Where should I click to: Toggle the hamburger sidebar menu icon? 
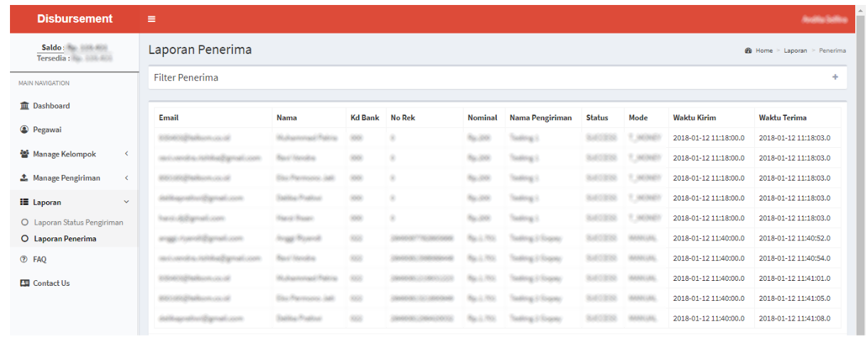[x=151, y=19]
